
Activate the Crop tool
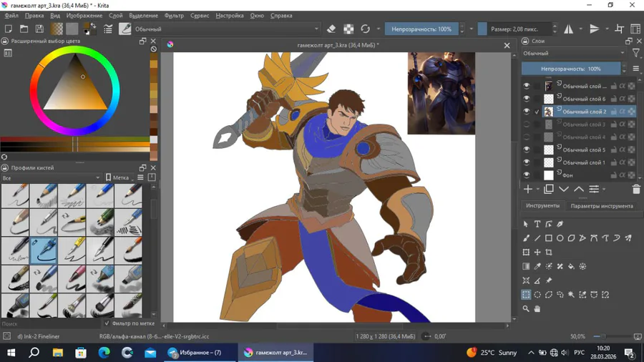[549, 253]
